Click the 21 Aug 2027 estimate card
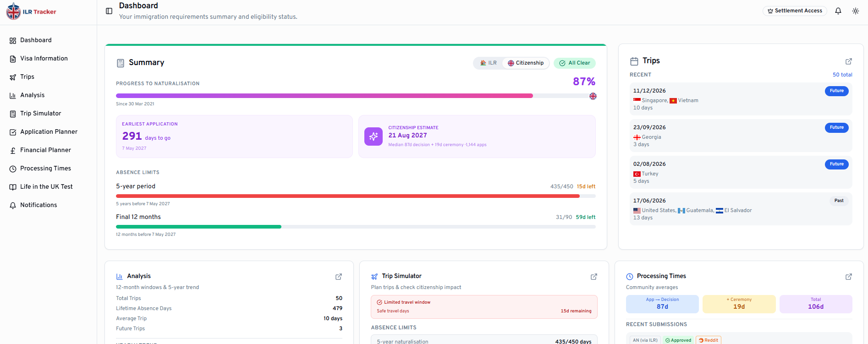 [x=477, y=137]
